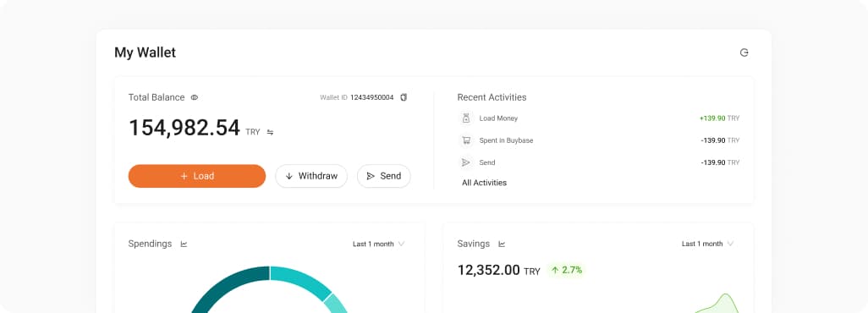Image resolution: width=868 pixels, height=313 pixels.
Task: Click the Spent in Buybase cart icon
Action: pos(466,140)
